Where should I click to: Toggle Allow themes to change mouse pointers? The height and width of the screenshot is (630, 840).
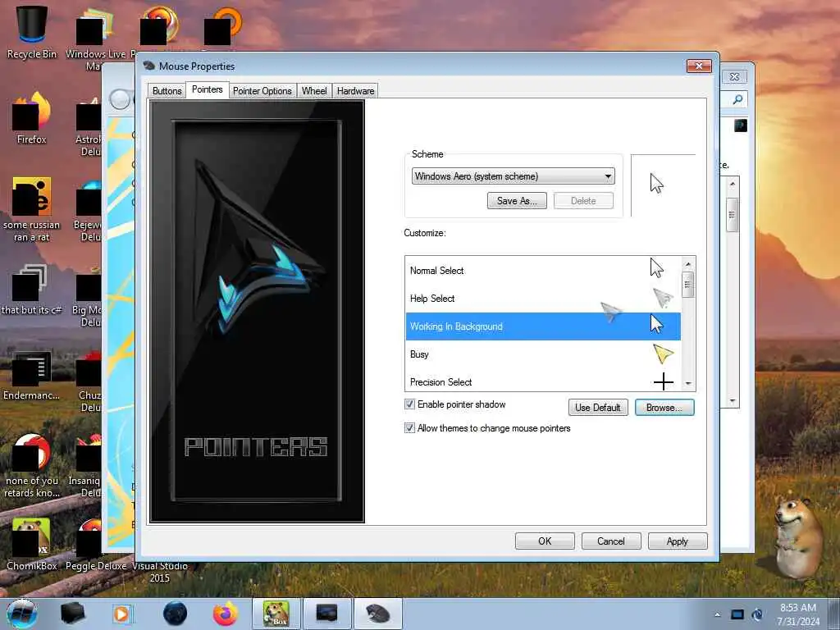click(409, 428)
